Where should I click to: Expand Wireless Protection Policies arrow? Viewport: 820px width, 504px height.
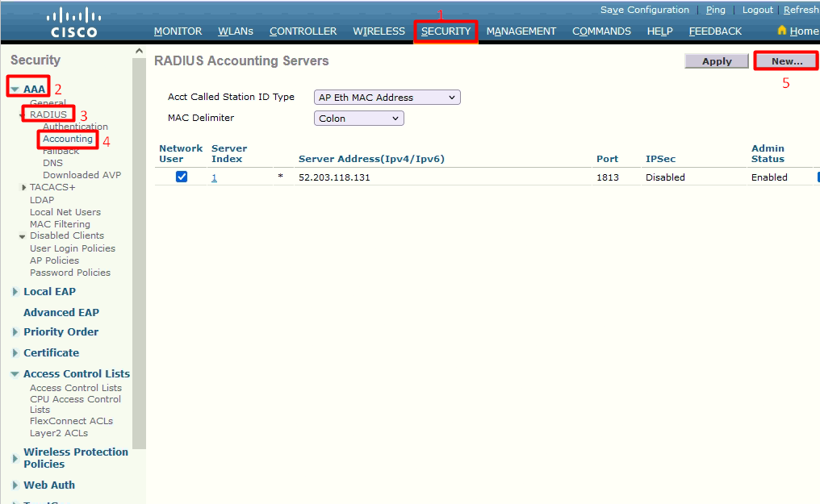[x=15, y=458]
